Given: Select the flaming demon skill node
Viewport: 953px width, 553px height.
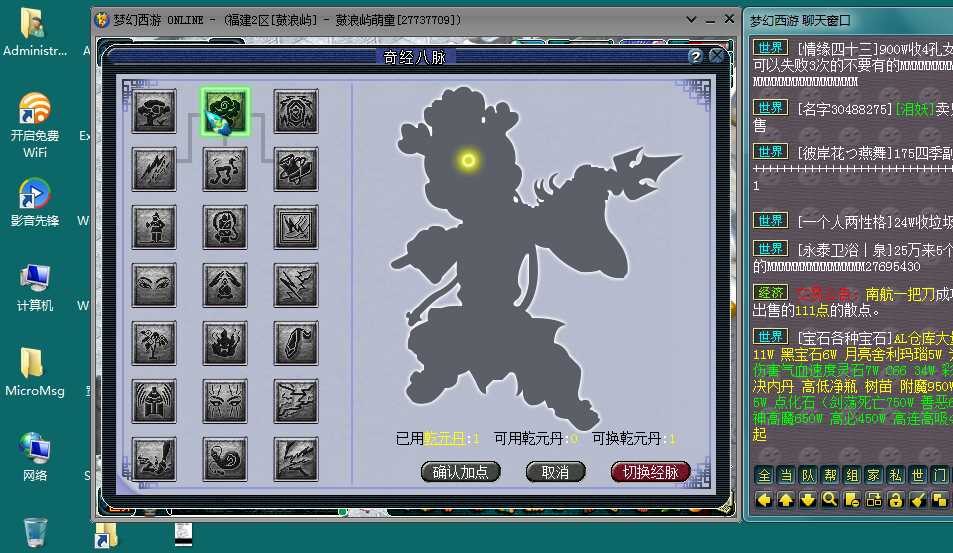Looking at the screenshot, I should click(x=225, y=343).
